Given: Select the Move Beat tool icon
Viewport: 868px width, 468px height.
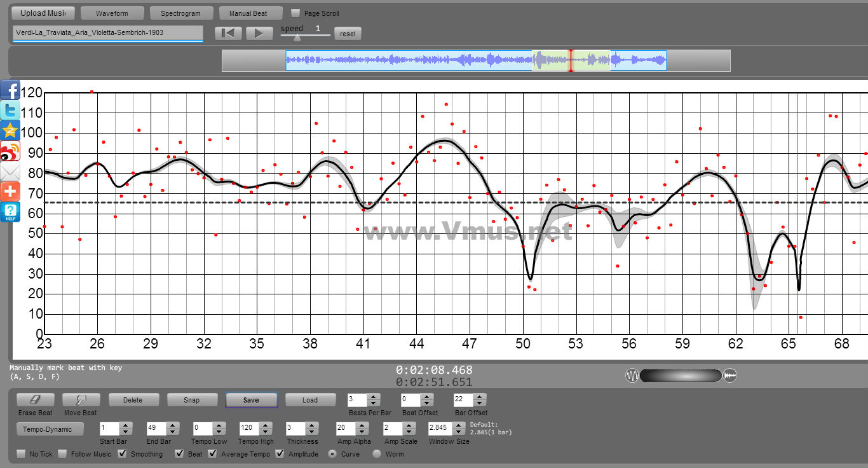Looking at the screenshot, I should click(x=81, y=400).
